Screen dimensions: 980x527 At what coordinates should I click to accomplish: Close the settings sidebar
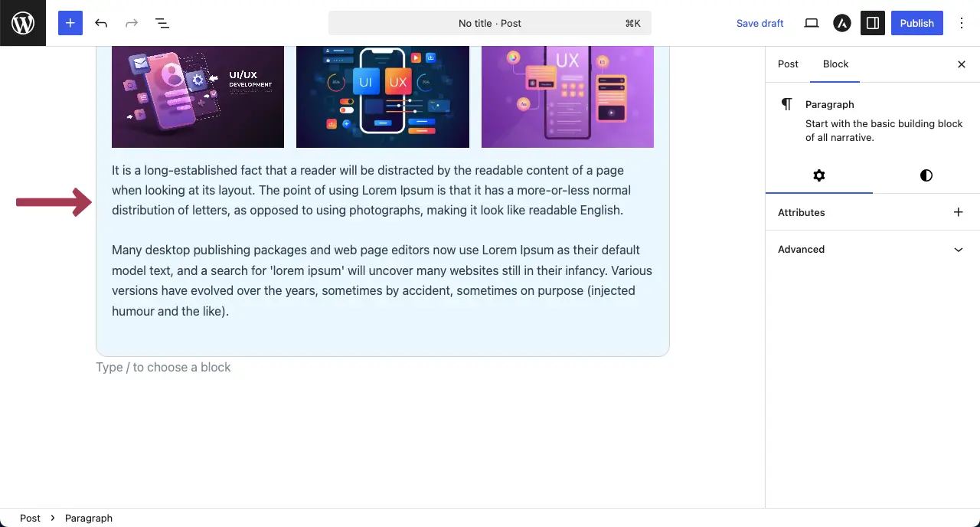[x=962, y=64]
